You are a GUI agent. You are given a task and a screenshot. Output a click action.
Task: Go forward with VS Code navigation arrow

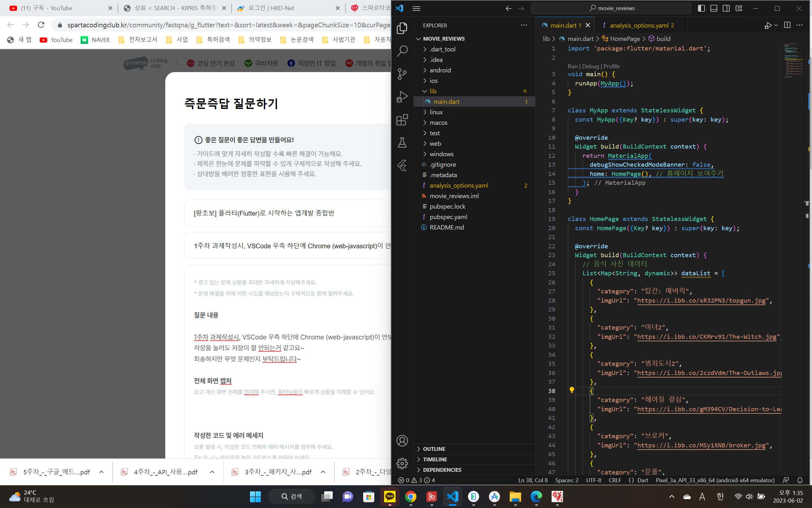click(x=521, y=8)
